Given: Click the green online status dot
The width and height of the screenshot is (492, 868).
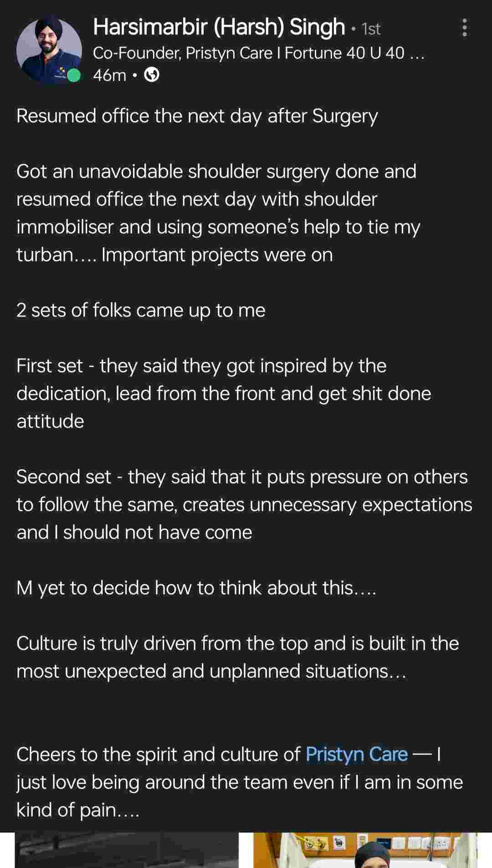Looking at the screenshot, I should point(73,75).
